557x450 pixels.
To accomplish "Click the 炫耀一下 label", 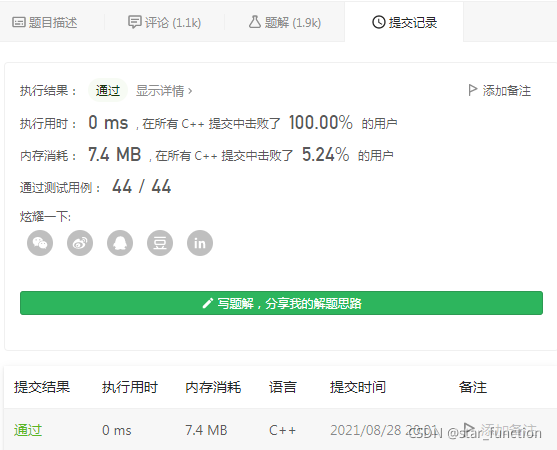I will 45,216.
